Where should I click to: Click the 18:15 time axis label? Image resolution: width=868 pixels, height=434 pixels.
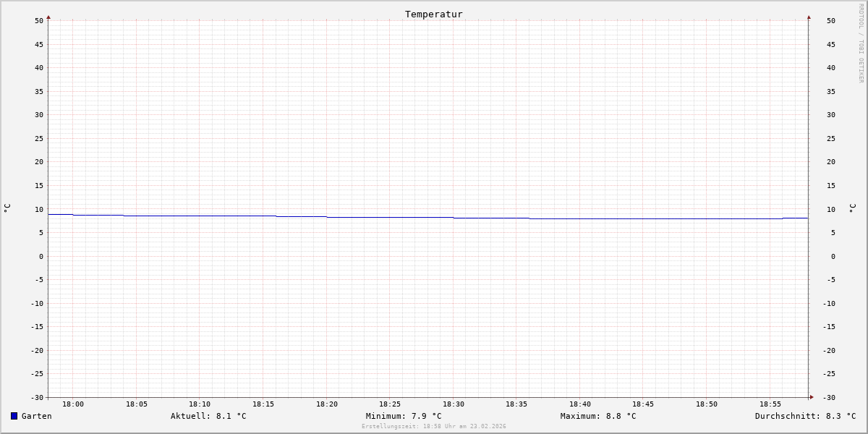click(x=263, y=404)
